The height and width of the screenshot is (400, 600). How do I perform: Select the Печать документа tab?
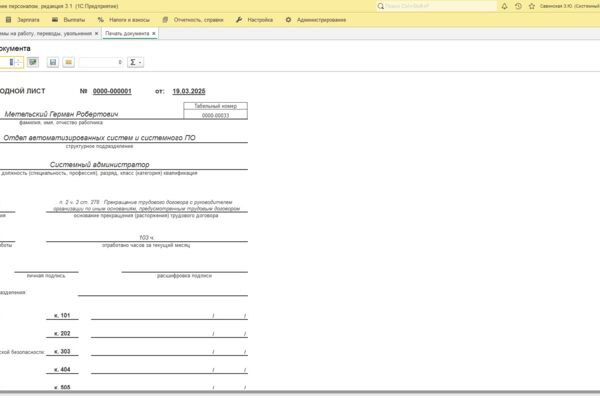click(x=127, y=34)
